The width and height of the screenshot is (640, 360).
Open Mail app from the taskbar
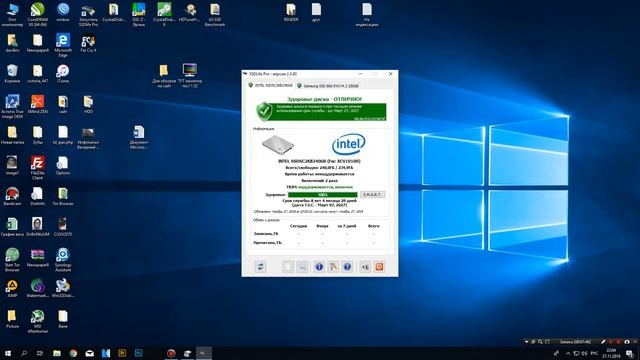[89, 353]
